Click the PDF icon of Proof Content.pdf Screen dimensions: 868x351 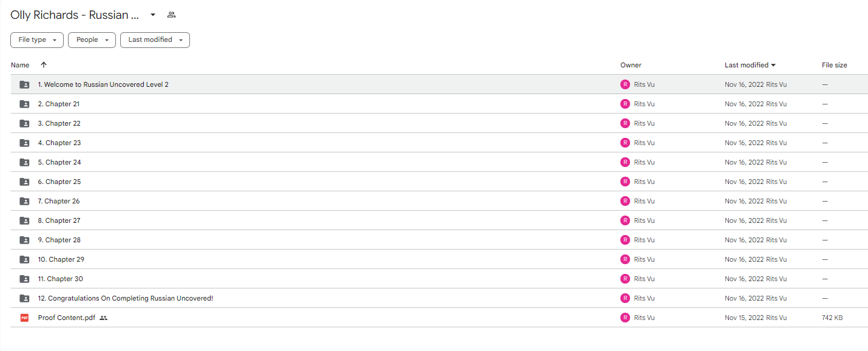[24, 318]
